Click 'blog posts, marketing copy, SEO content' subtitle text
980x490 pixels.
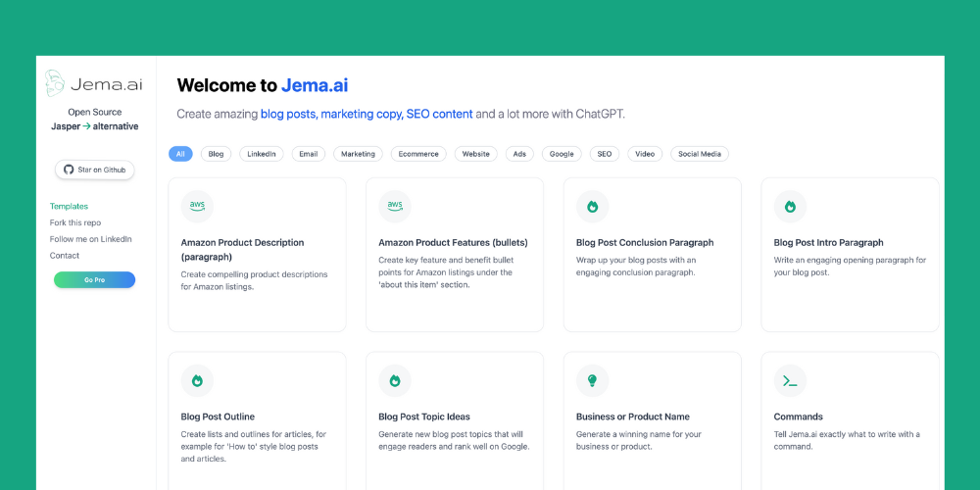tap(367, 115)
